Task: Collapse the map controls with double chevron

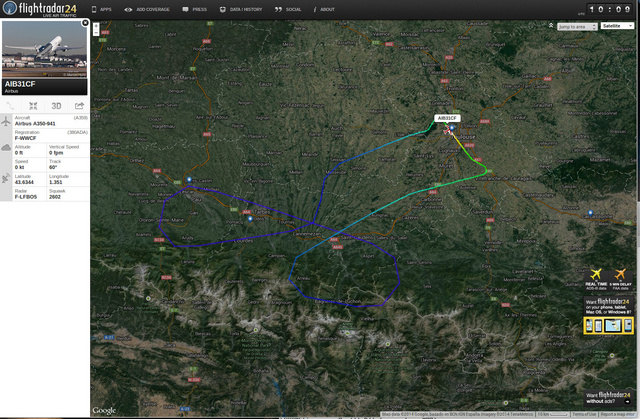Action: [551, 26]
